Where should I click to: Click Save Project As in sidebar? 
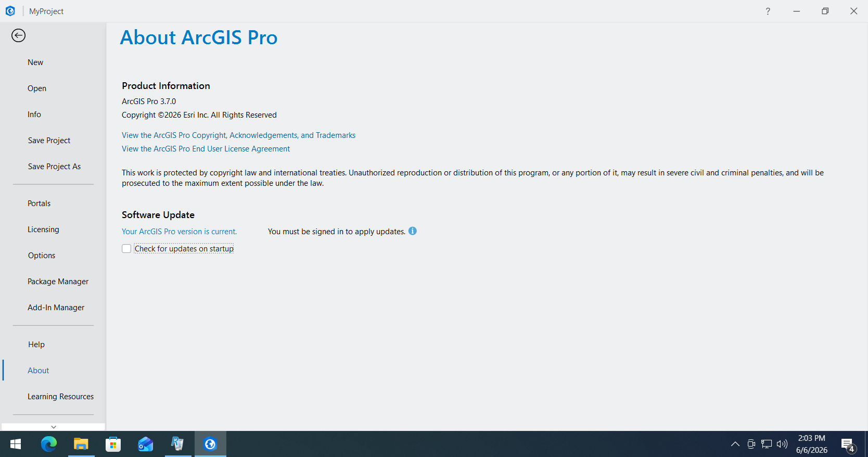pos(54,167)
